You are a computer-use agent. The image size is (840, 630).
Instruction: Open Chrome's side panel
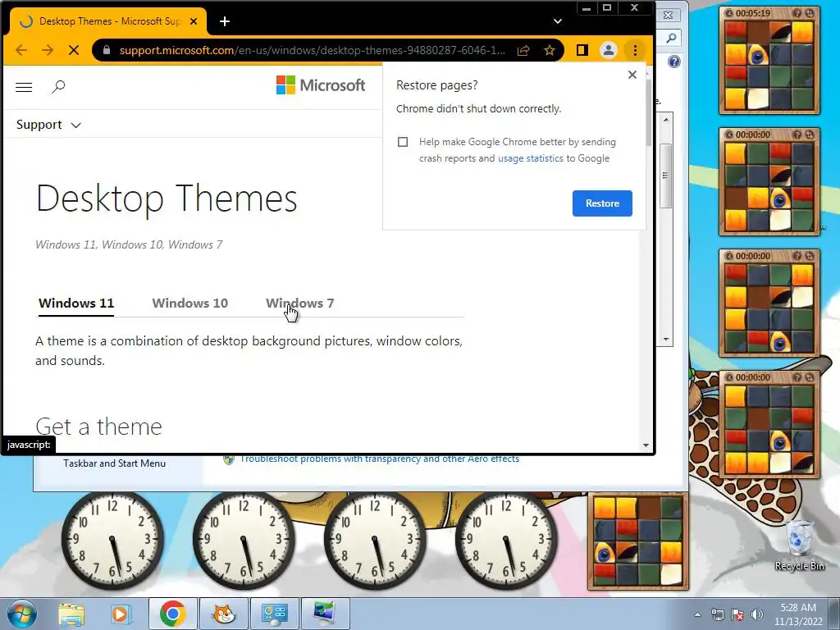(x=582, y=50)
